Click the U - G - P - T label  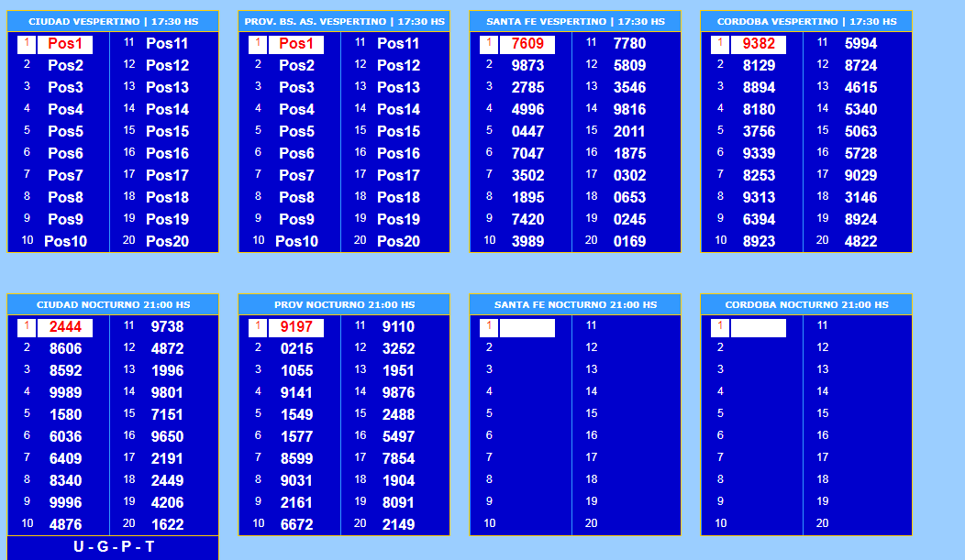click(114, 547)
